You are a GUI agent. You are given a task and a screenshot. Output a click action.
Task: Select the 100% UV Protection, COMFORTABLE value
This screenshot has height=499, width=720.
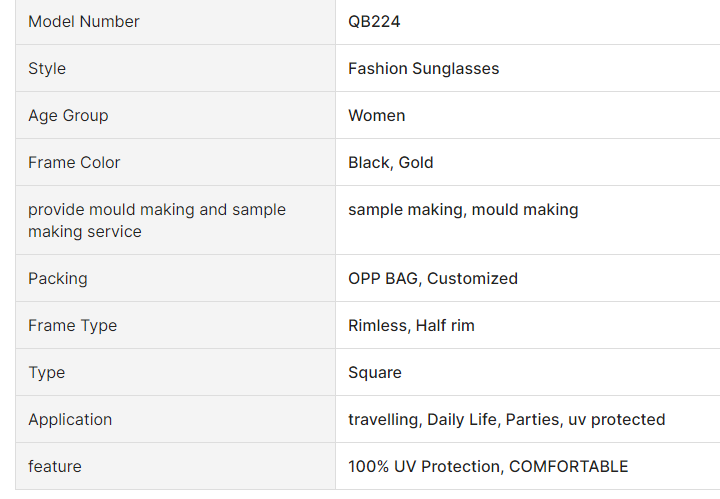click(488, 466)
